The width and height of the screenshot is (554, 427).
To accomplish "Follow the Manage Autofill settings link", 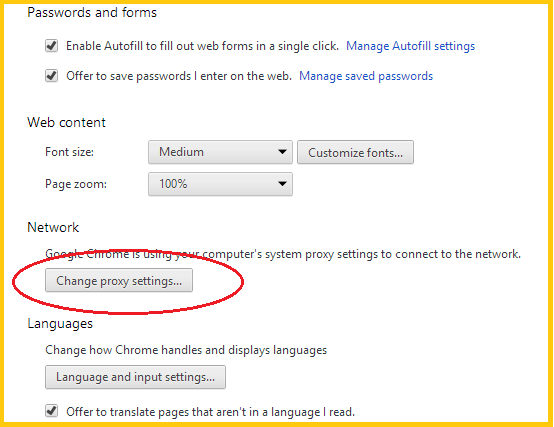I will 411,46.
